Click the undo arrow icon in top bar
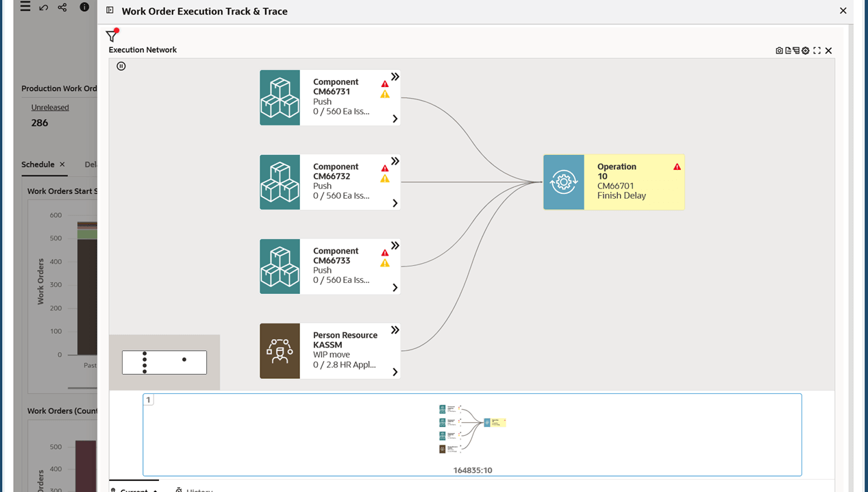Viewport: 868px width, 492px height. [x=44, y=8]
